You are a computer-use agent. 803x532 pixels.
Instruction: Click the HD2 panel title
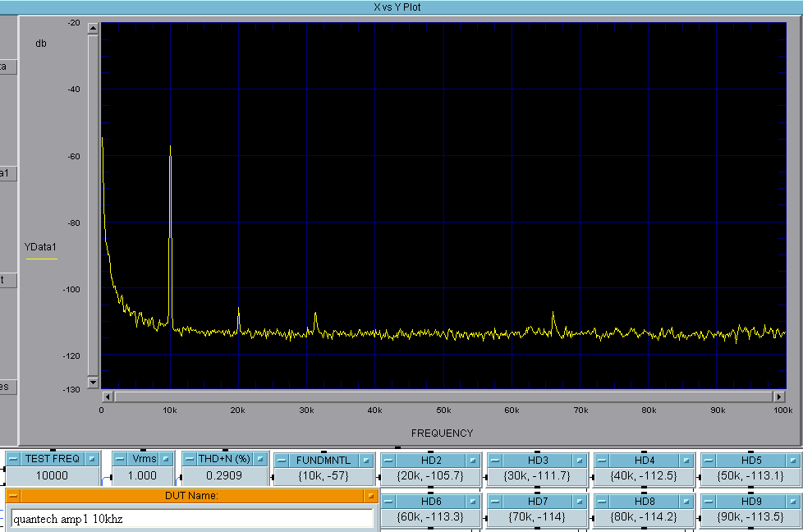[431, 461]
